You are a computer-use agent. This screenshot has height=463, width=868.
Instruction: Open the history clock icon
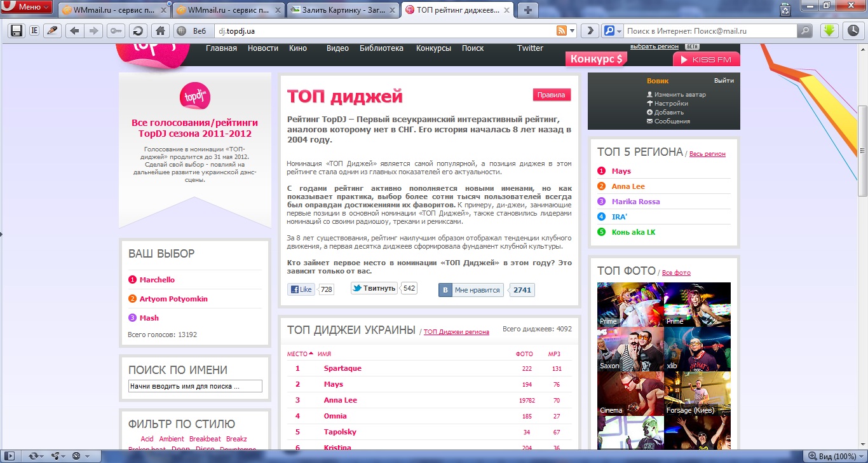(x=853, y=31)
